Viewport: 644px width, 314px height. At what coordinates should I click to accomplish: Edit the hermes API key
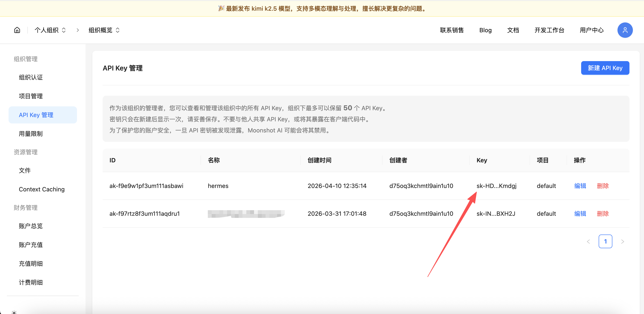(580, 186)
